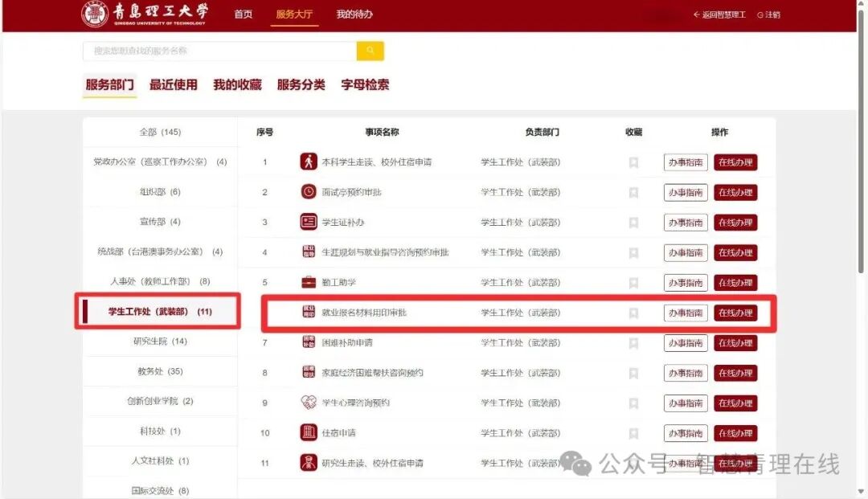Select 统战部（台港澳事务办公室） department

pos(160,252)
